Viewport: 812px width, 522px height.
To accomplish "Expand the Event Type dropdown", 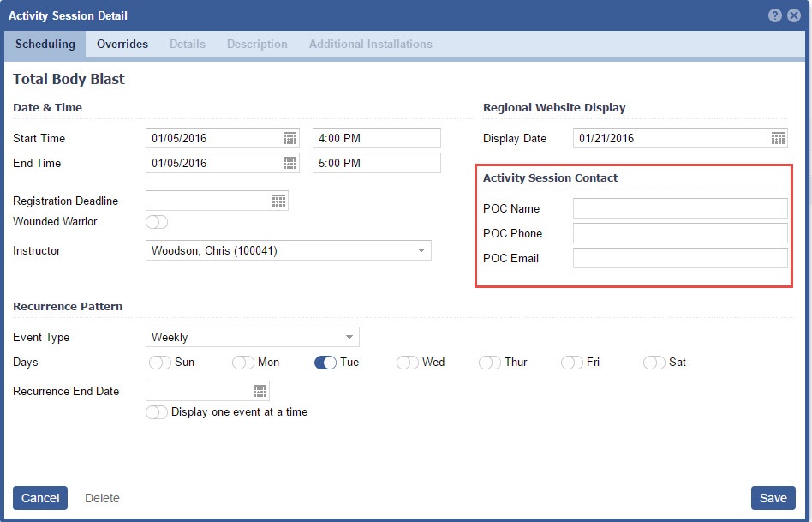I will tap(349, 337).
